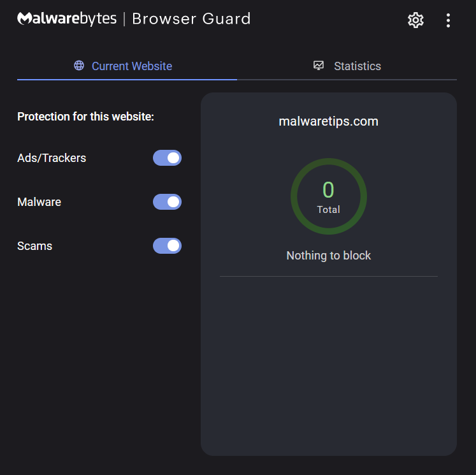
Task: Click the "Nothing to block" message
Action: click(329, 256)
